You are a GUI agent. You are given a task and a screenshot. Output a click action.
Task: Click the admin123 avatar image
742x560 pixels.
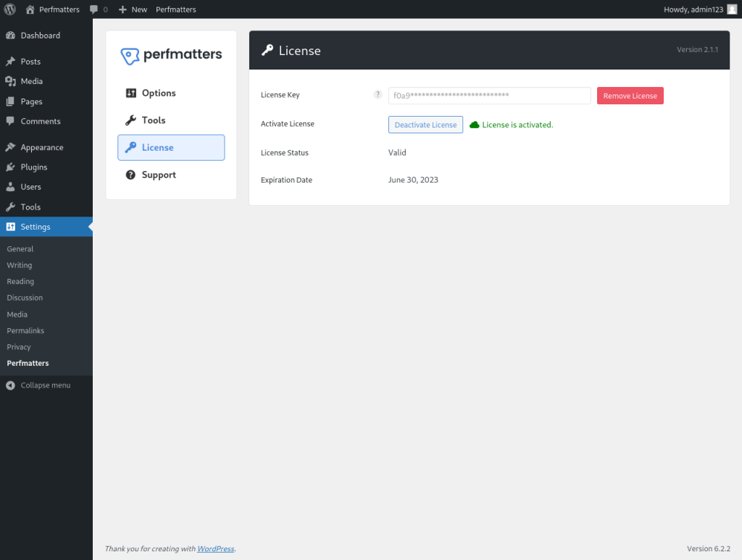tap(732, 9)
